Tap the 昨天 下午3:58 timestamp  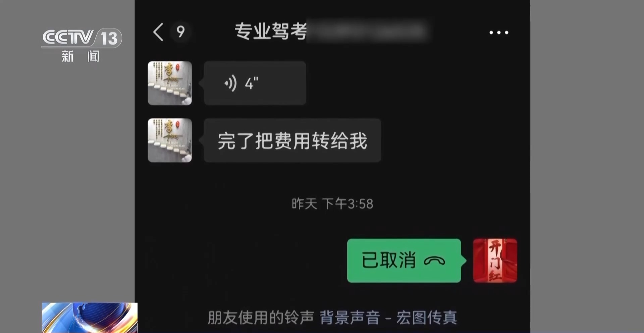tap(332, 204)
